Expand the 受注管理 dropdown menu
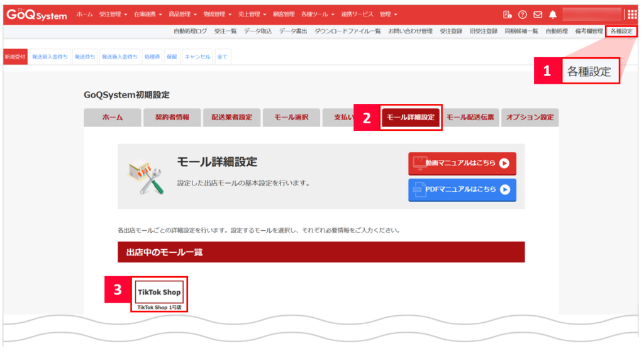The height and width of the screenshot is (358, 644). click(113, 14)
